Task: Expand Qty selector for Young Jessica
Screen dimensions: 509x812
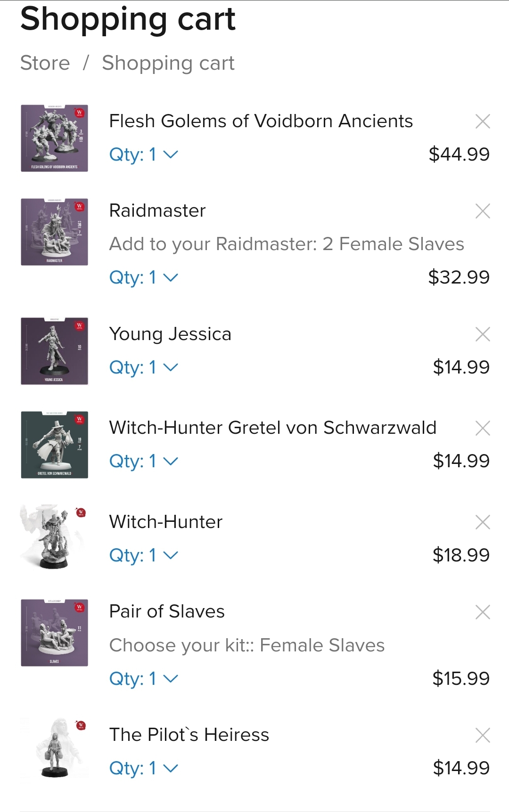Action: (x=144, y=367)
